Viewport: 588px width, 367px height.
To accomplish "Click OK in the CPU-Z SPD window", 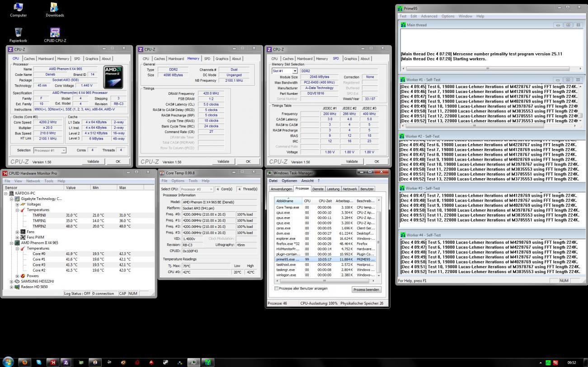I will point(377,161).
